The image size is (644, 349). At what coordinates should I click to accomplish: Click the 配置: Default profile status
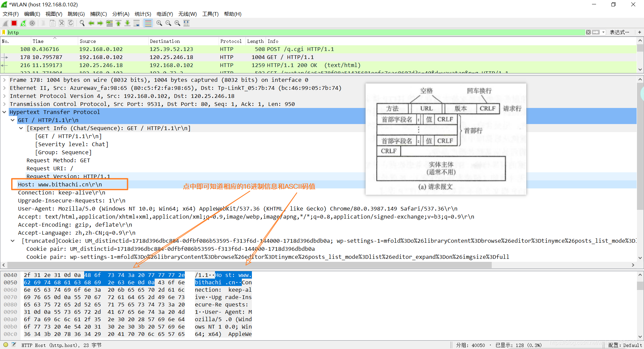pos(625,345)
